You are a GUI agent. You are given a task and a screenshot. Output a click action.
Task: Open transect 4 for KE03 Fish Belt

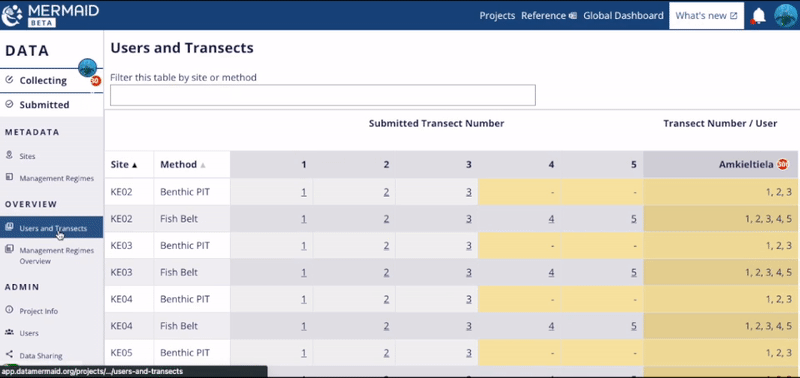(x=551, y=272)
